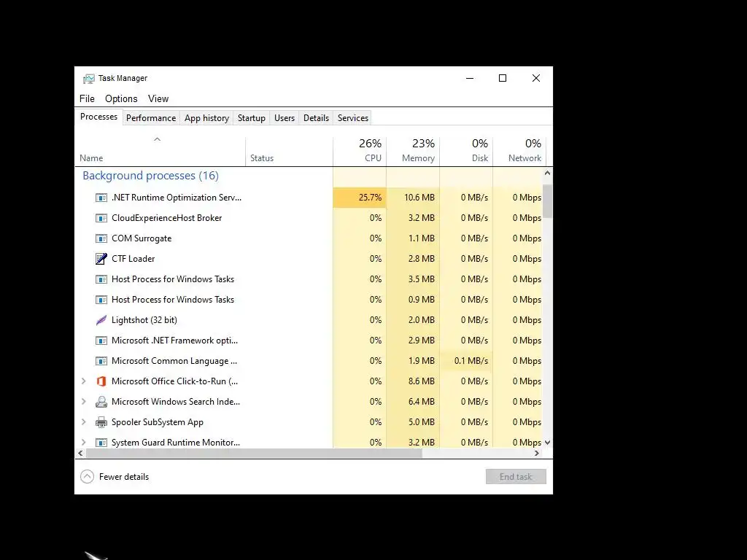The width and height of the screenshot is (747, 560).
Task: Select the Background processes (16) group header
Action: click(x=150, y=176)
